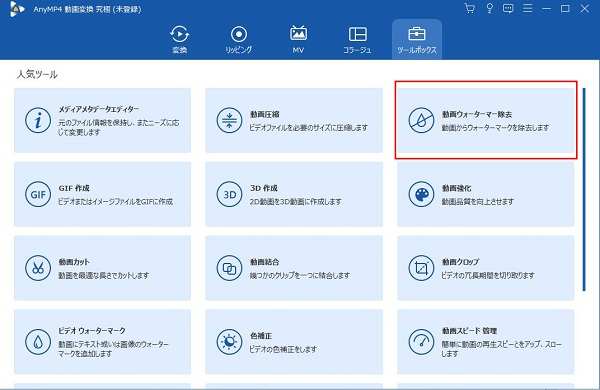600x390 pixels.
Task: Open the 動画圧縮 tool title
Action: tap(264, 114)
